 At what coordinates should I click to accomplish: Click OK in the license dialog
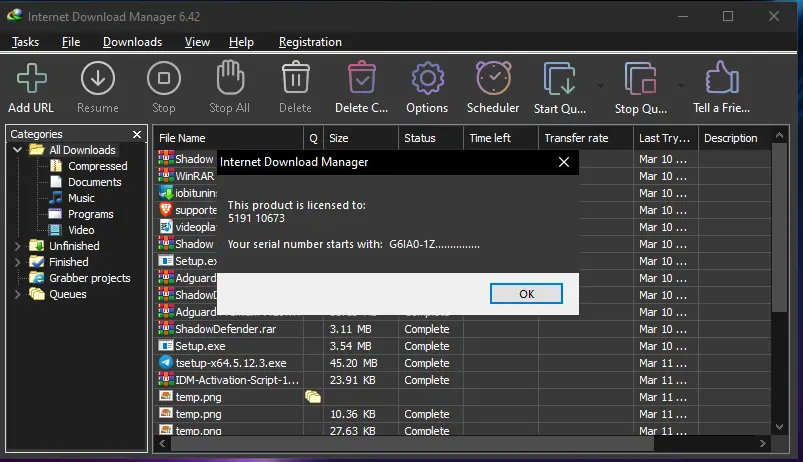point(526,293)
